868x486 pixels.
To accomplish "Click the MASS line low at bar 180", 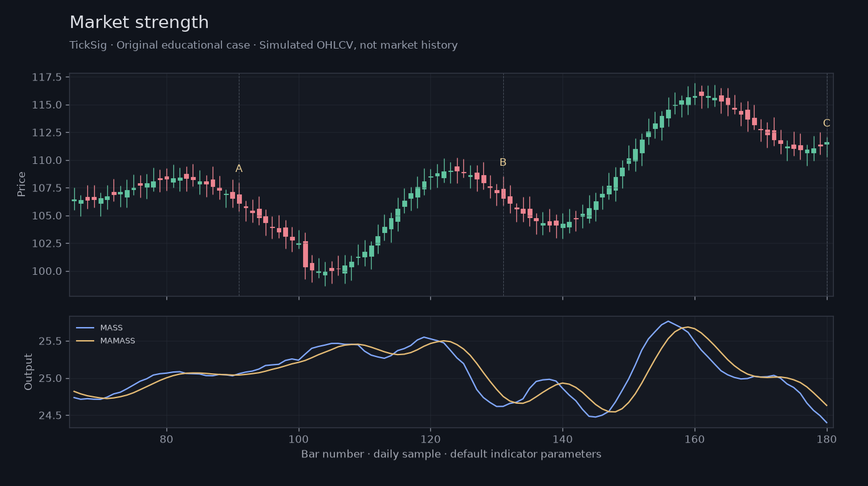I will coord(826,422).
